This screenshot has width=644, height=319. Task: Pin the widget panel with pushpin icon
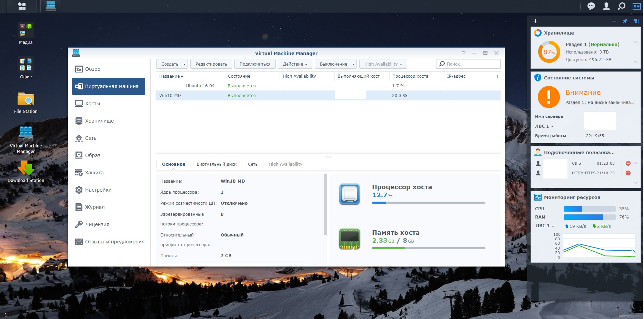[x=625, y=21]
